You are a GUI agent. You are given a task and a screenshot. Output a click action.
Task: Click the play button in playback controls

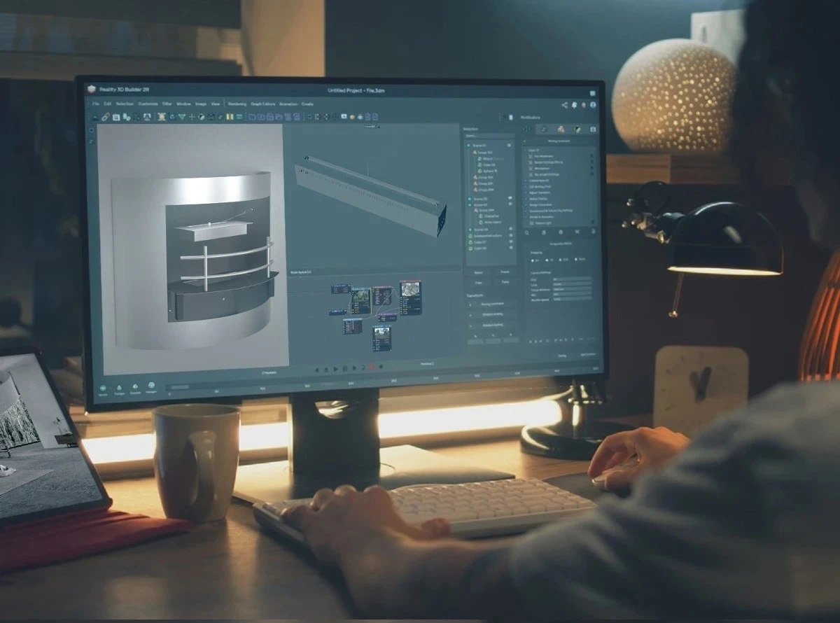[335, 369]
